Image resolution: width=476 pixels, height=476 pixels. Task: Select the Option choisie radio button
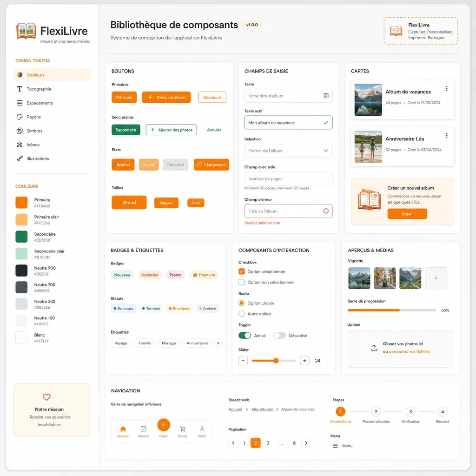pos(242,303)
